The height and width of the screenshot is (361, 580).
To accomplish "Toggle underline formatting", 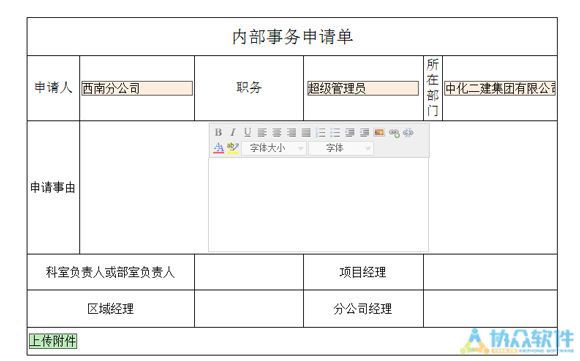I will pyautogui.click(x=247, y=132).
